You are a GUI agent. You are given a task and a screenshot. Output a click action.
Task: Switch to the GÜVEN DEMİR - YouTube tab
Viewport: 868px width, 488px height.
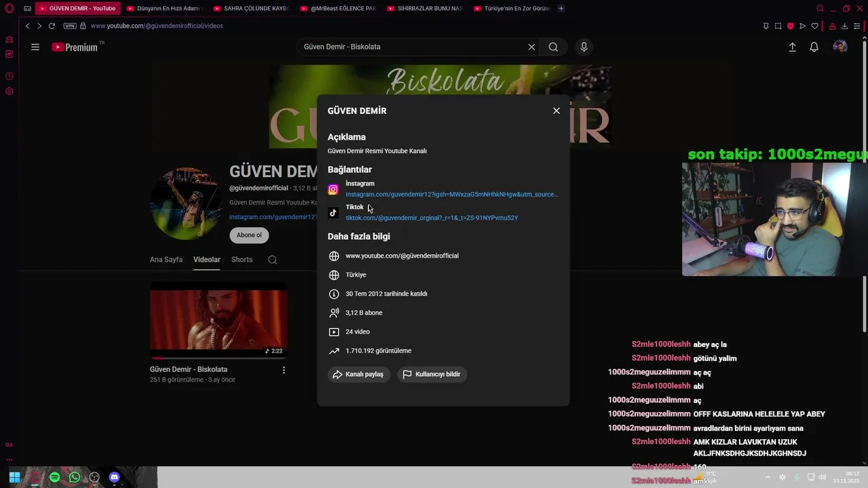[x=78, y=9]
